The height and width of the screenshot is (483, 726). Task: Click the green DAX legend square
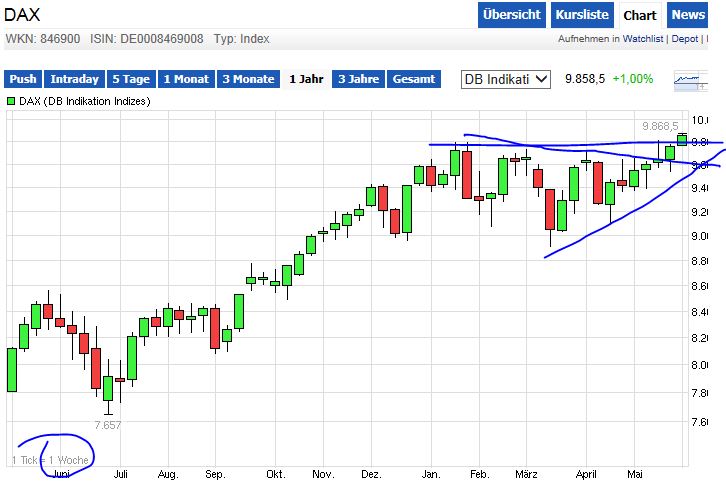pos(11,101)
